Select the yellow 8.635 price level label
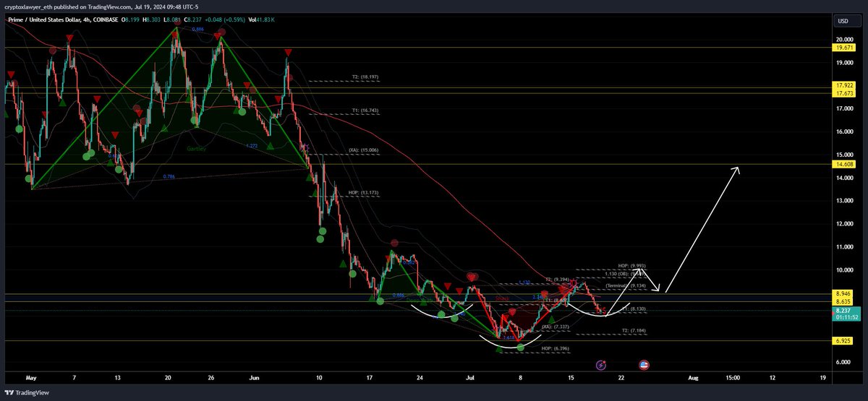Screen dimensions: 868x401 pos(843,301)
